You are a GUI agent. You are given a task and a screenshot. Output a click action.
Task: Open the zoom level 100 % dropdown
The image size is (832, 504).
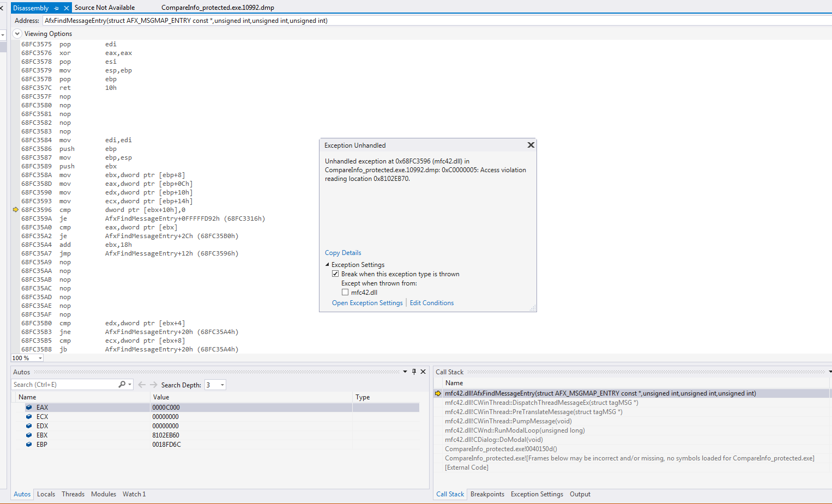pyautogui.click(x=40, y=359)
